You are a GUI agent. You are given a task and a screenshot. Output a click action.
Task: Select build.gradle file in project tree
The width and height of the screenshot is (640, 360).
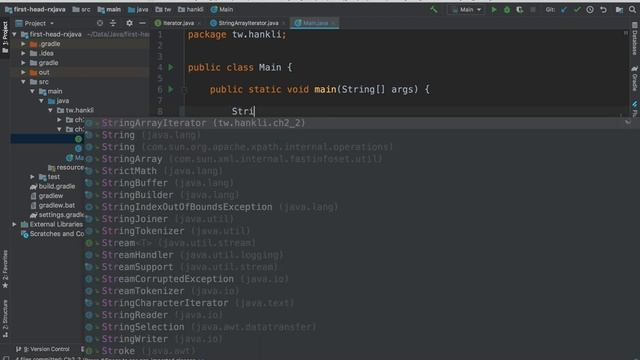(x=52, y=186)
